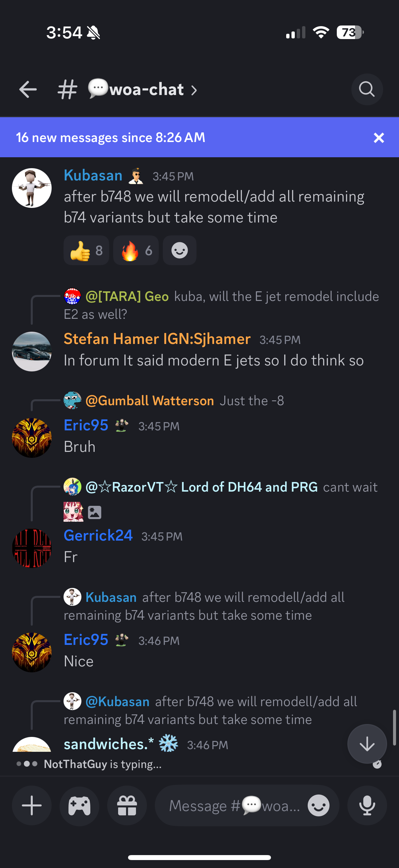This screenshot has height=868, width=399.
Task: Tap the back arrow icon
Action: (27, 90)
